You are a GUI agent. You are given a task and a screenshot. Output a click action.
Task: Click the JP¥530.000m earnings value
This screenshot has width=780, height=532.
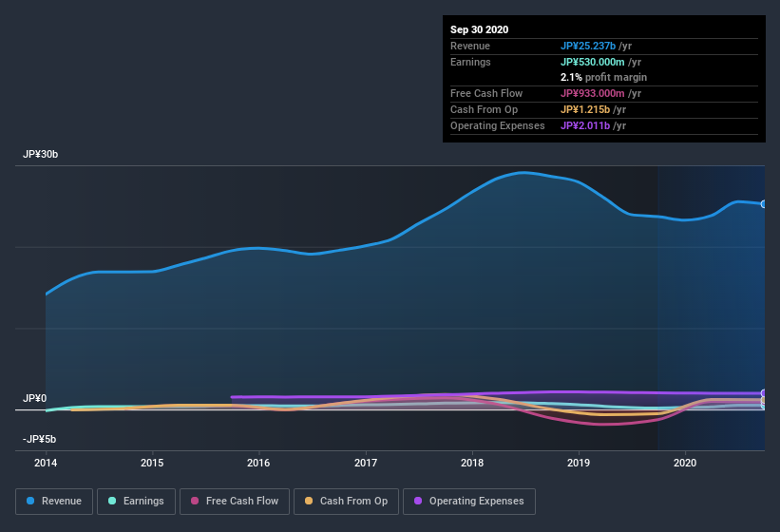click(x=592, y=62)
